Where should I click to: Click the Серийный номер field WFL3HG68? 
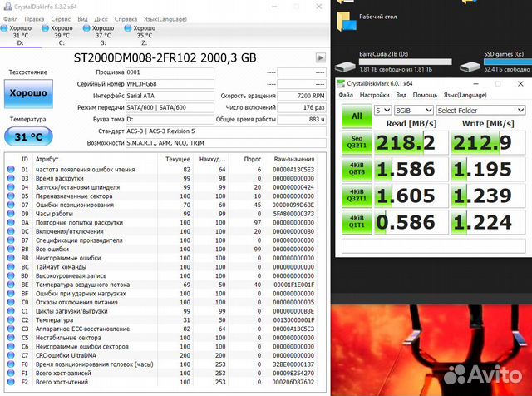click(x=170, y=84)
